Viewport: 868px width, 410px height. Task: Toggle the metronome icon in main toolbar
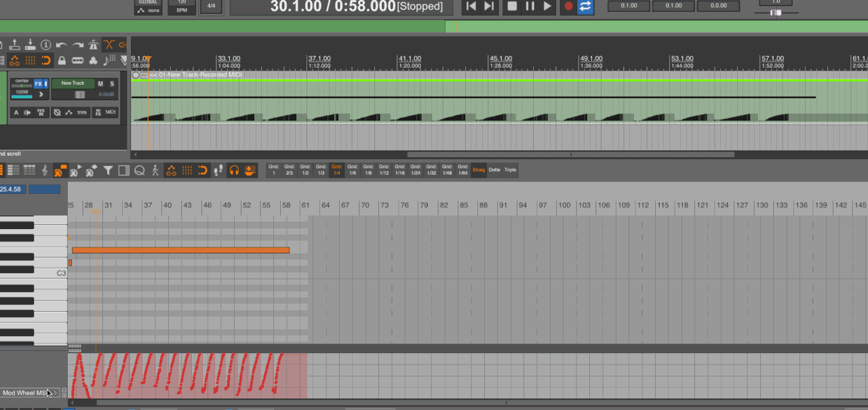point(94,45)
